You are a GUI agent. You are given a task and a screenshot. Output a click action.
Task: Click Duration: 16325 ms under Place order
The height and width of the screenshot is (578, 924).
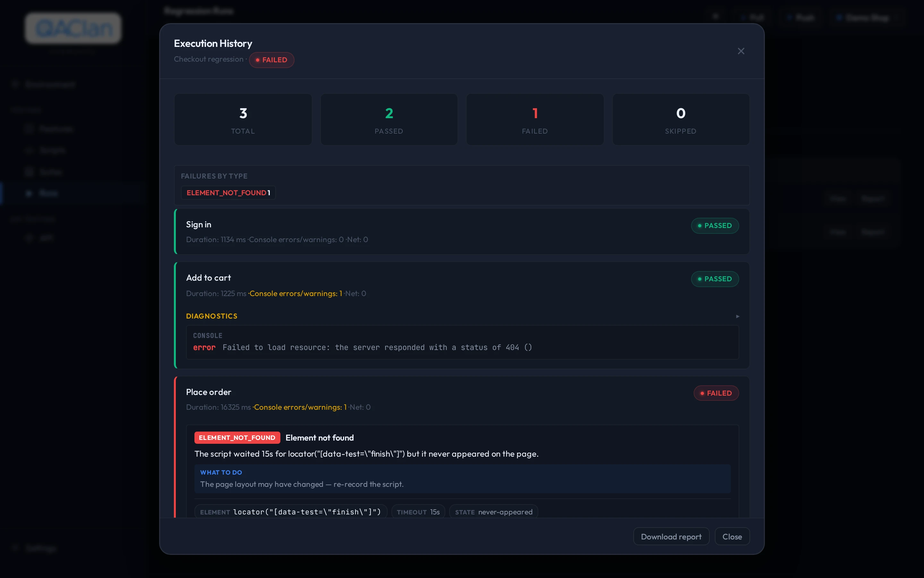point(218,407)
